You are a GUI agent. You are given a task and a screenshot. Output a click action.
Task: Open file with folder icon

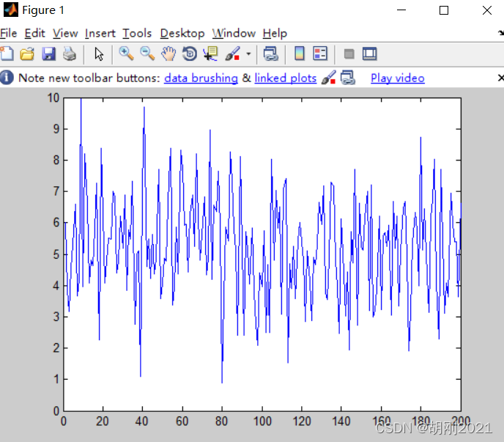point(27,54)
